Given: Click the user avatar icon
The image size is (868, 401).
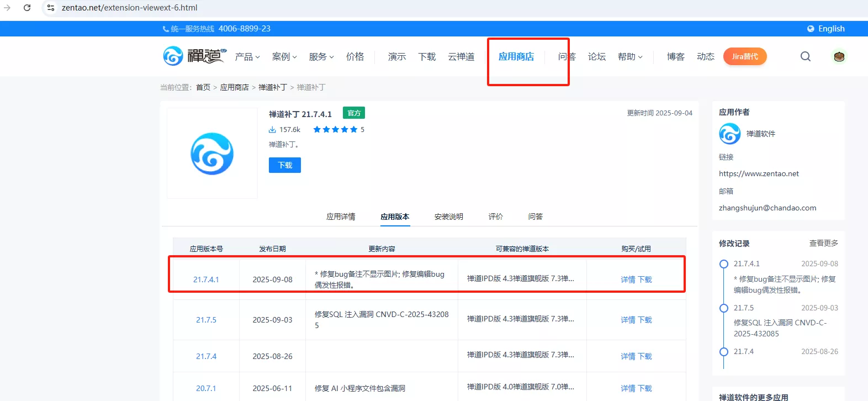Looking at the screenshot, I should click(x=839, y=56).
